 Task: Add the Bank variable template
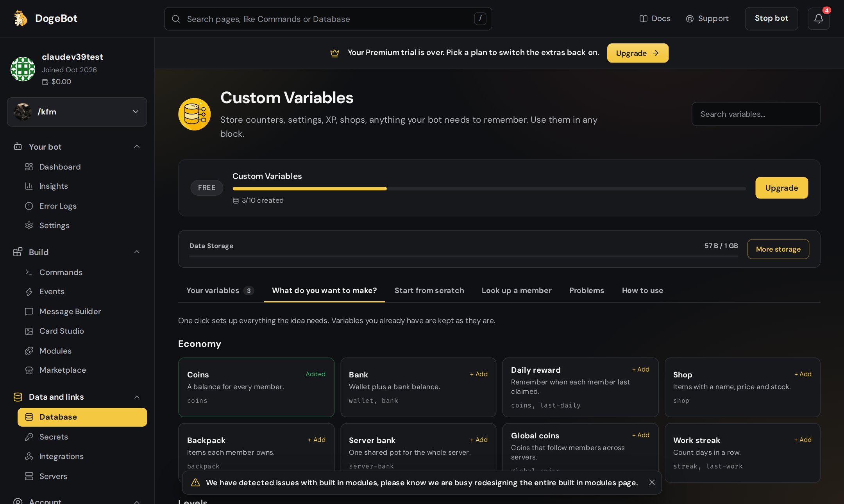click(x=479, y=374)
